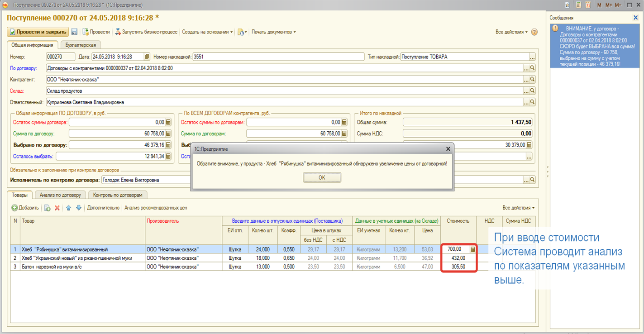Click the Стоимость column header
644x334 pixels.
click(x=458, y=230)
